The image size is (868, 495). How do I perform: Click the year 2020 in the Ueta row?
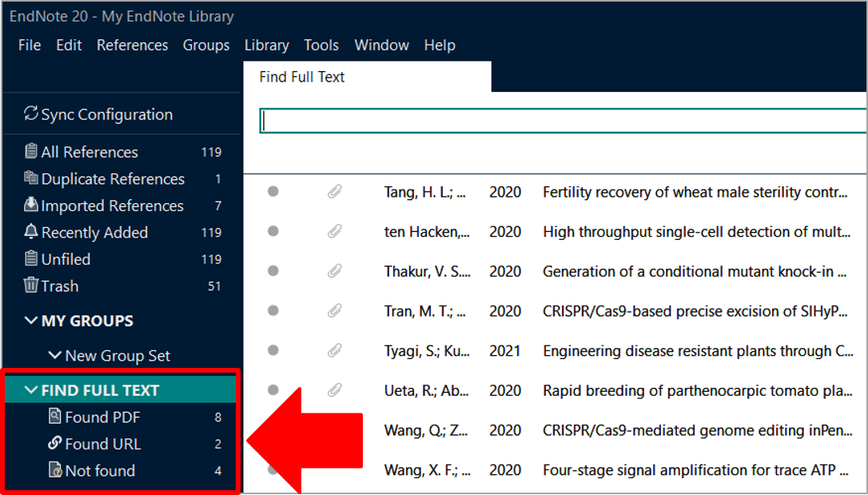click(505, 391)
